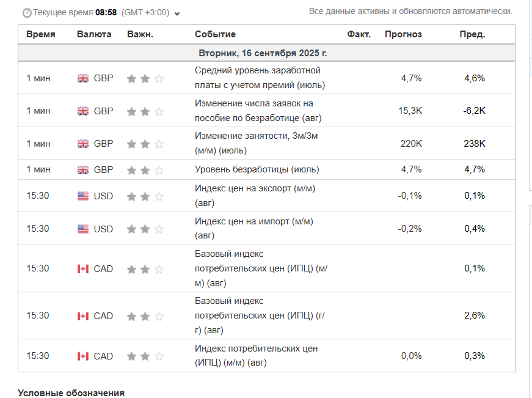This screenshot has width=532, height=398.
Task: Click the Важн. column header
Action: pos(140,34)
